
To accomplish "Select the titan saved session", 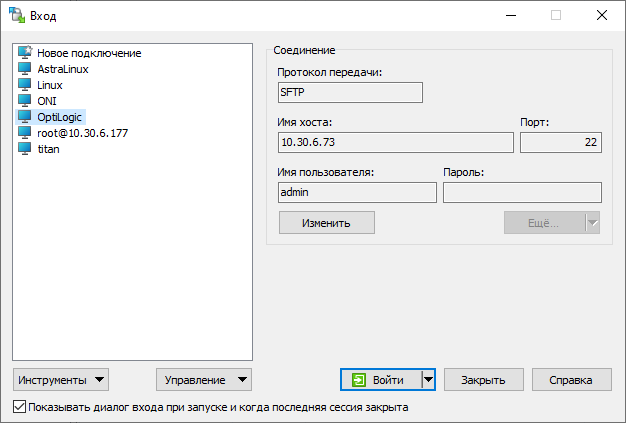I will (x=48, y=149).
